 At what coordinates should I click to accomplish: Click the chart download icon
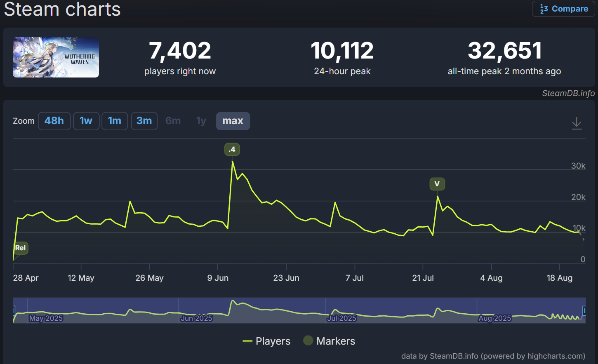577,123
